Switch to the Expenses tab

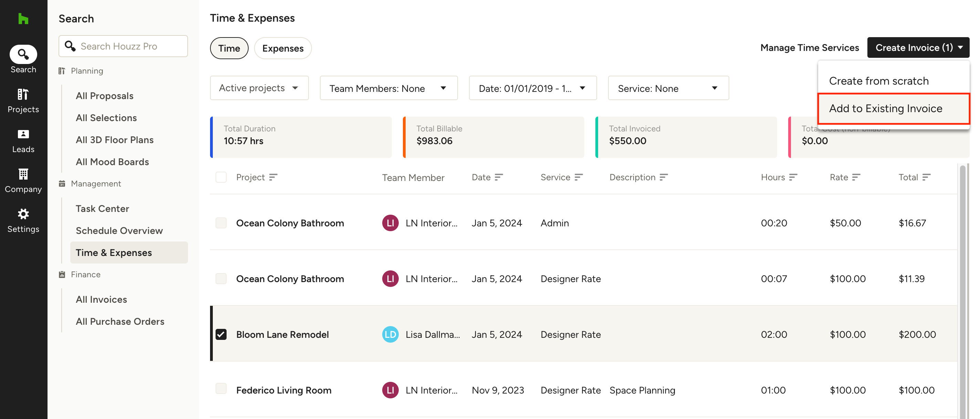point(283,48)
